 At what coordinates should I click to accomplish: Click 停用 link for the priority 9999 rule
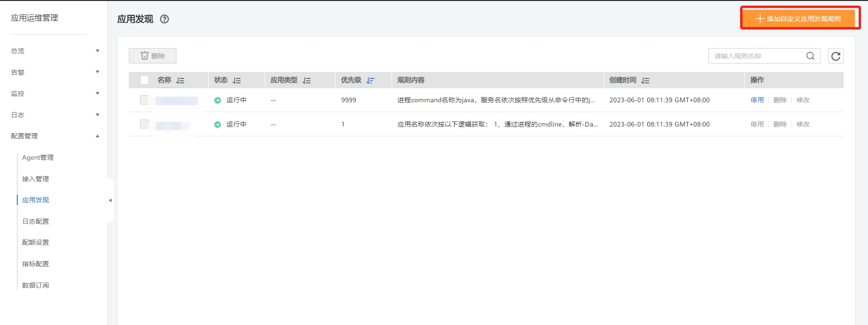click(x=757, y=100)
